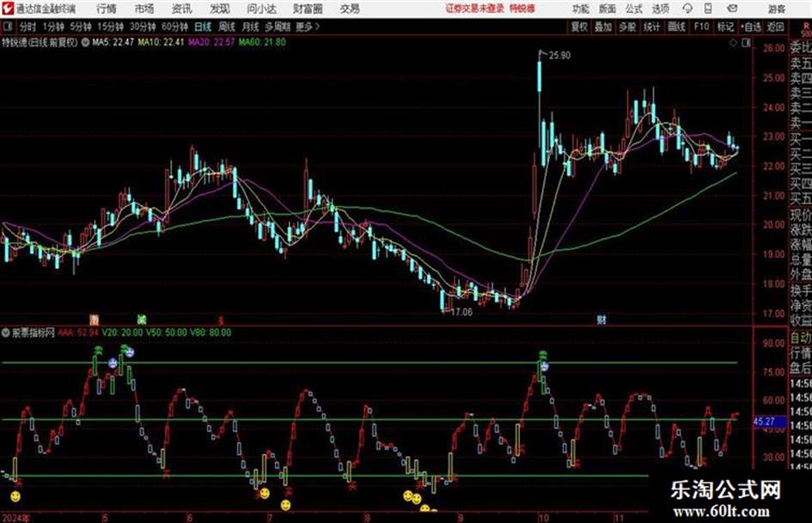Click the yellow smiley above month 7
Image resolution: width=812 pixels, height=523 pixels.
265,494
